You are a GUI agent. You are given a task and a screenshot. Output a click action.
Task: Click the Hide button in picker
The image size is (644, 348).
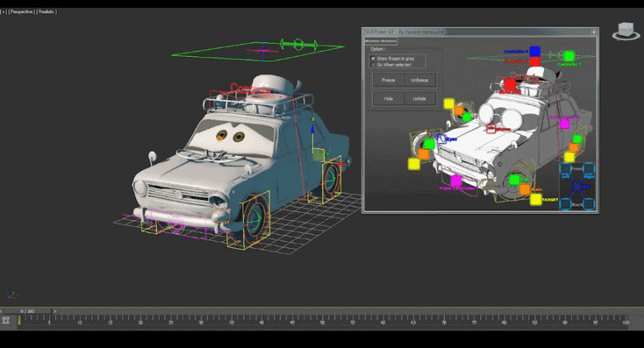[388, 98]
